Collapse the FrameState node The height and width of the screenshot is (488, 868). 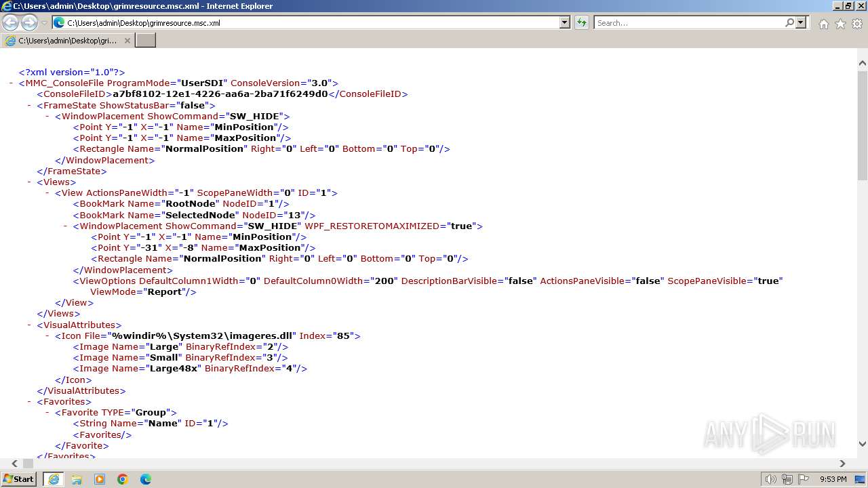(x=30, y=105)
